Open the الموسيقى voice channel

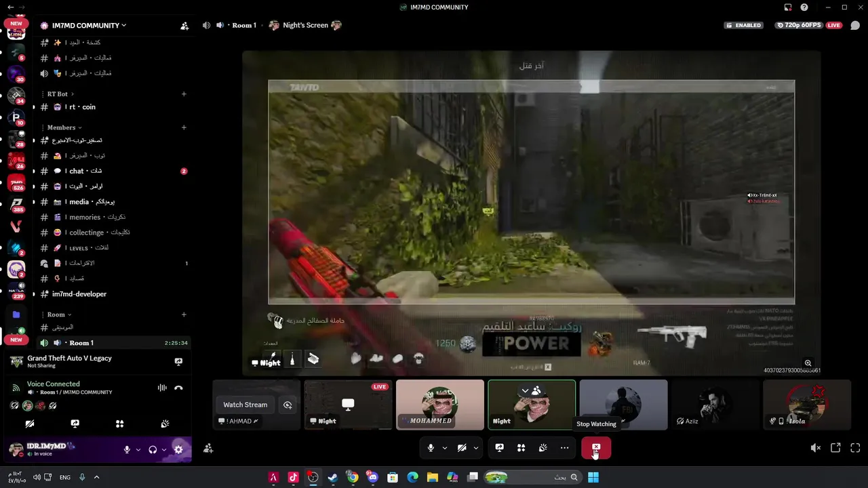[113, 327]
